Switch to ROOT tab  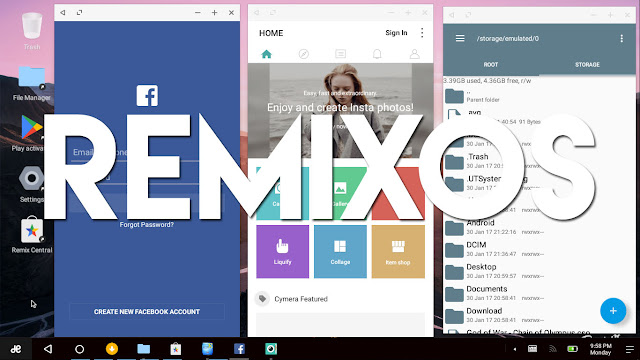click(491, 64)
